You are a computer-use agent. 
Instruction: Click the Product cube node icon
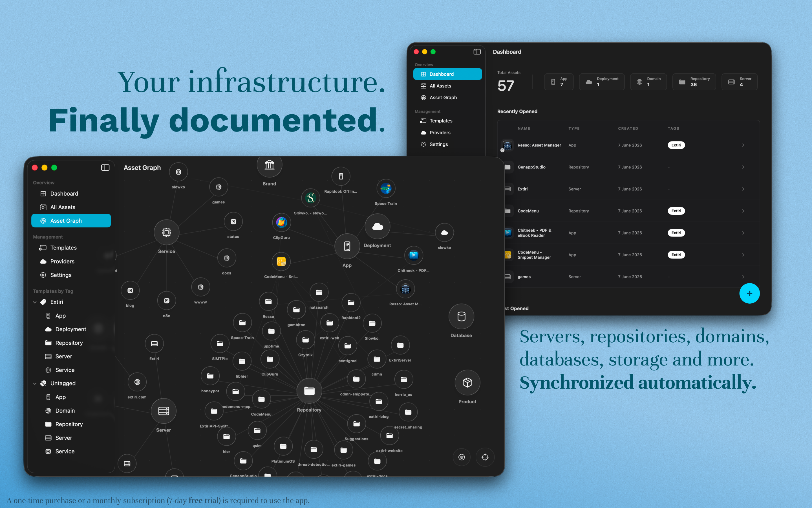tap(467, 383)
